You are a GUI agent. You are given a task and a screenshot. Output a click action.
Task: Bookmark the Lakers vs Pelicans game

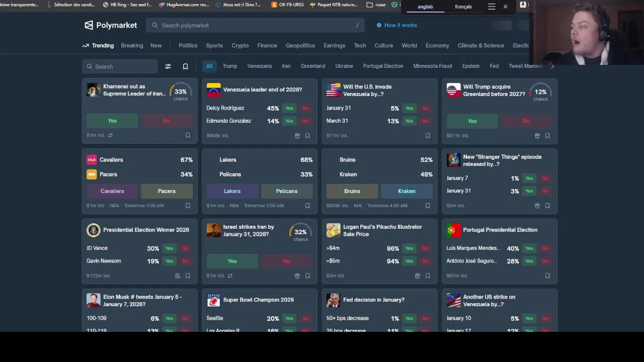coord(307,206)
